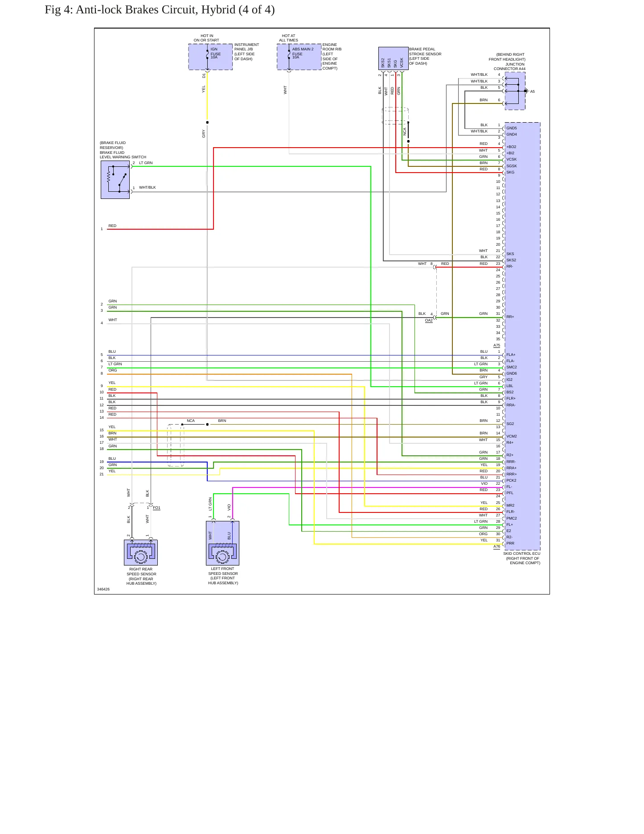This screenshot has width=644, height=834.
Task: Click the BS2 terminal label
Action: pos(510,392)
